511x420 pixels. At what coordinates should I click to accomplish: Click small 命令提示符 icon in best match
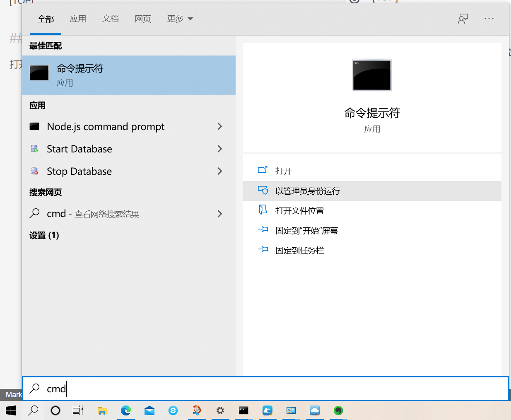[39, 73]
